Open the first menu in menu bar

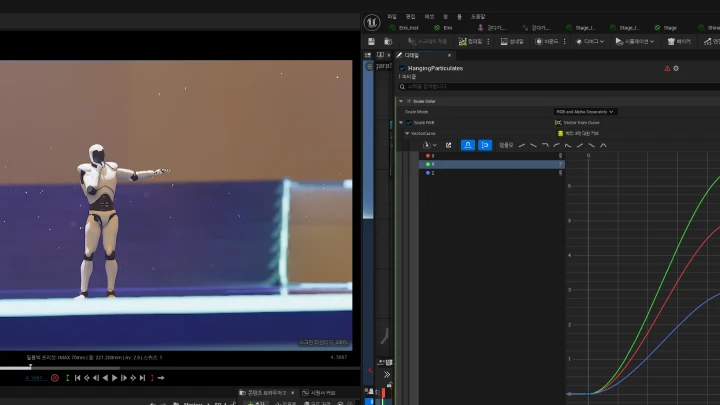(x=391, y=17)
